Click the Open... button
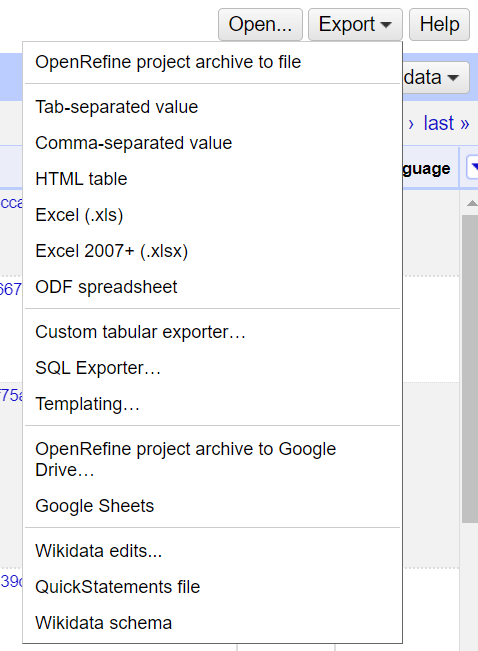Image resolution: width=478 pixels, height=651 pixels. coord(260,24)
